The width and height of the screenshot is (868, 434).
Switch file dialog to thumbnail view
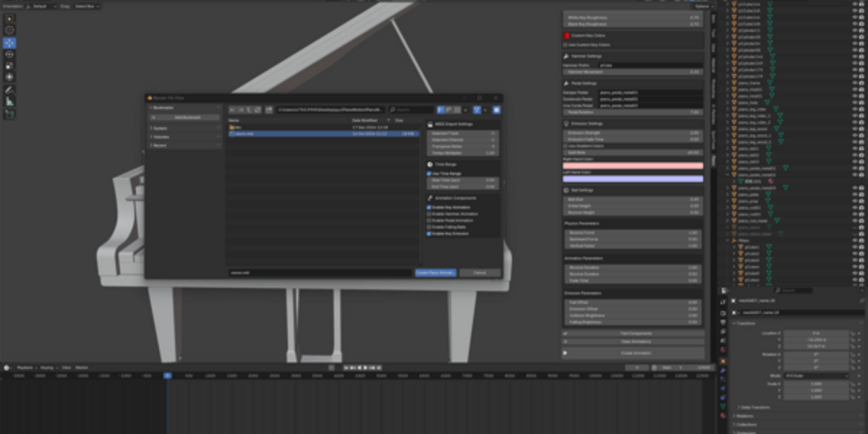[x=457, y=110]
